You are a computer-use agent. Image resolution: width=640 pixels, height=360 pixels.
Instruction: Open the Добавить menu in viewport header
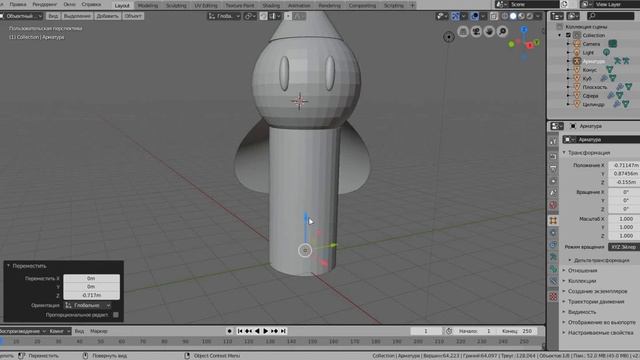(107, 16)
